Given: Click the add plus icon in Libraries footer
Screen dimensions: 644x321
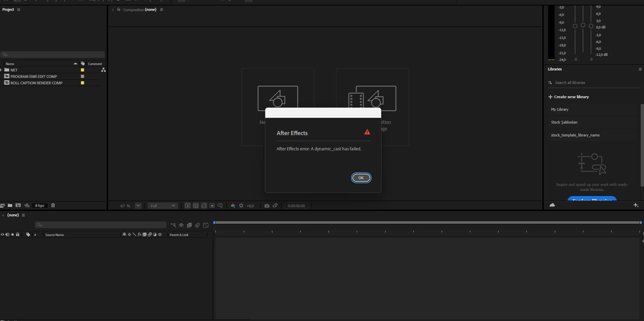Looking at the screenshot, I should [636, 205].
